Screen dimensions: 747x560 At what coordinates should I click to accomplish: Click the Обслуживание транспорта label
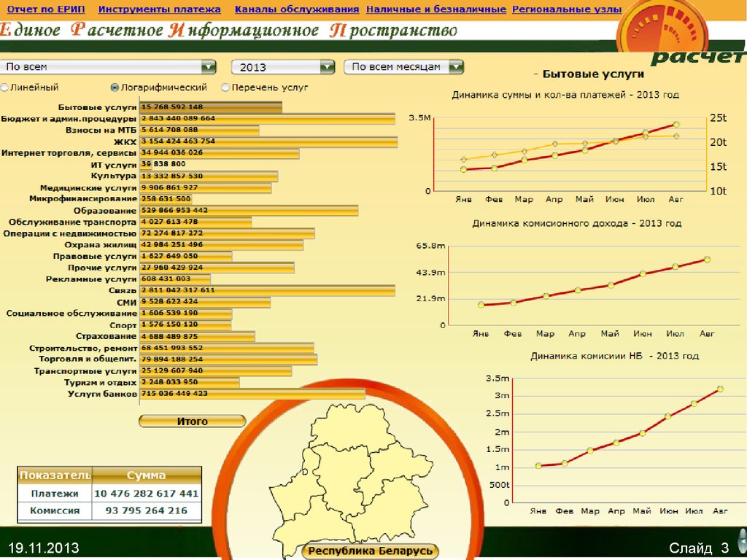[x=72, y=222]
